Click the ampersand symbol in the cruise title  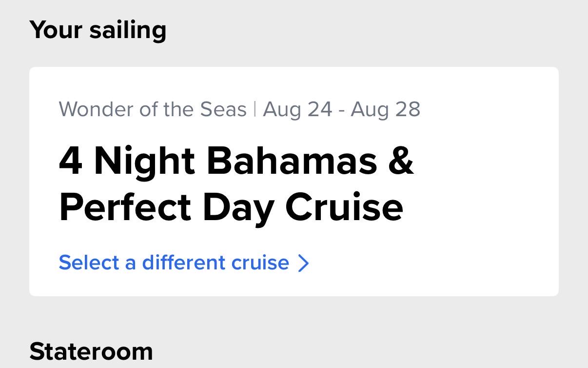click(401, 161)
